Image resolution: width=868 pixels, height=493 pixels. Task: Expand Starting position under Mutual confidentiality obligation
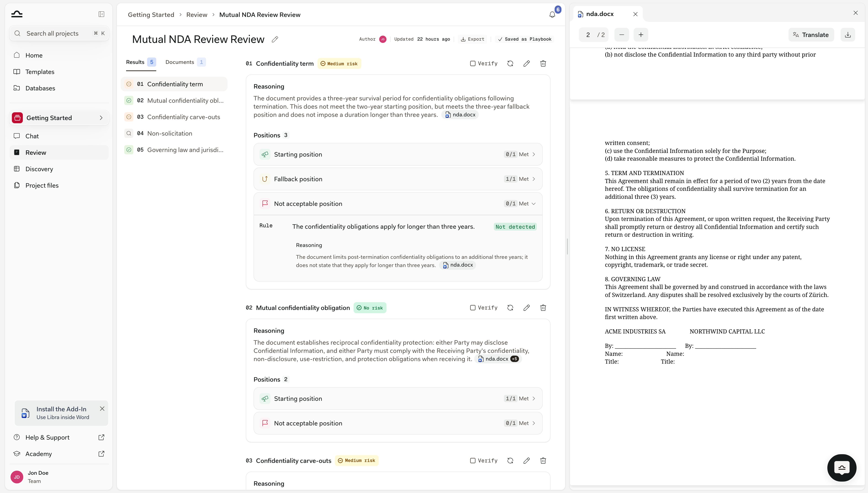398,399
